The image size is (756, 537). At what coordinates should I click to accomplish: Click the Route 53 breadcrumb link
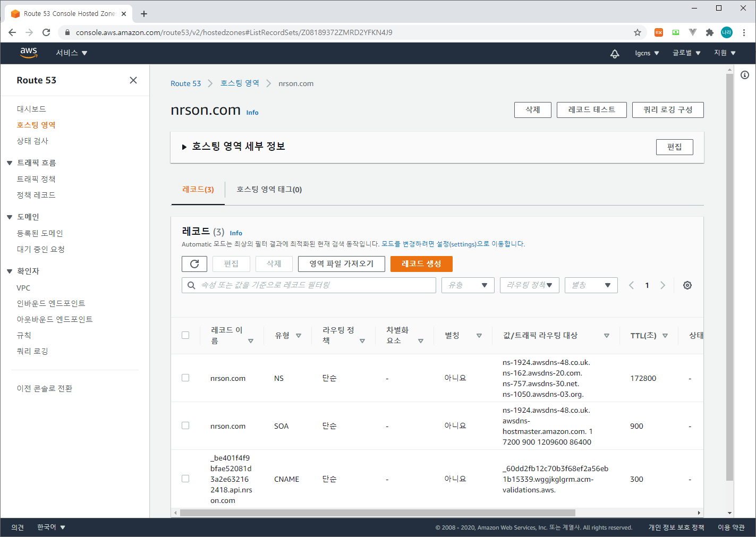[186, 83]
